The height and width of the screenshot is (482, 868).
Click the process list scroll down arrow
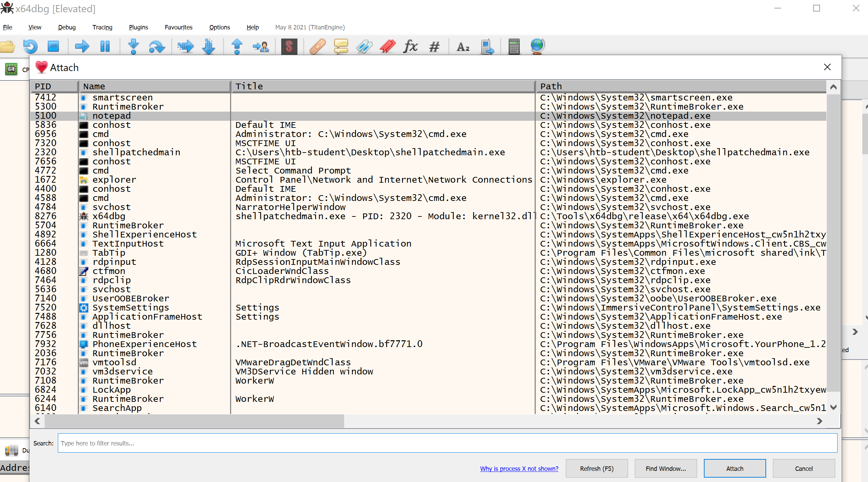click(833, 407)
